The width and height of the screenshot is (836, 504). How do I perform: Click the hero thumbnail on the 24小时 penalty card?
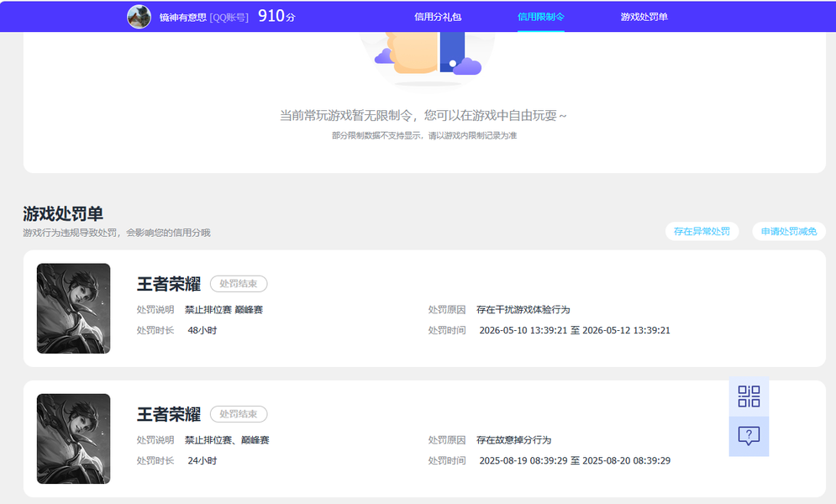point(74,439)
